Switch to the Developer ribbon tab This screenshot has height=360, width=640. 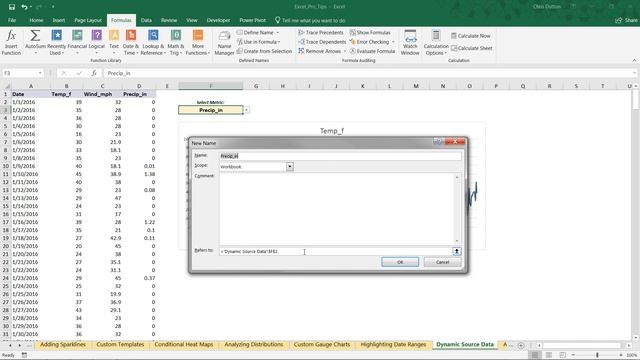click(218, 20)
